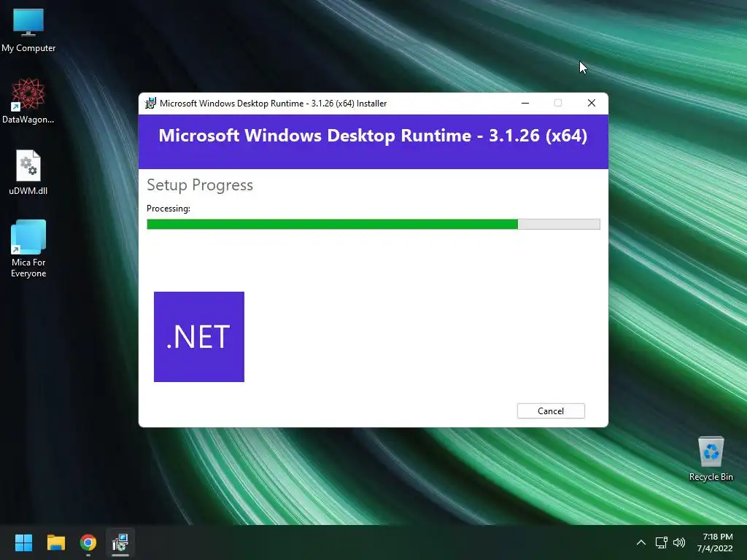Cancel the .NET runtime setup
This screenshot has height=560, width=747.
(x=551, y=411)
